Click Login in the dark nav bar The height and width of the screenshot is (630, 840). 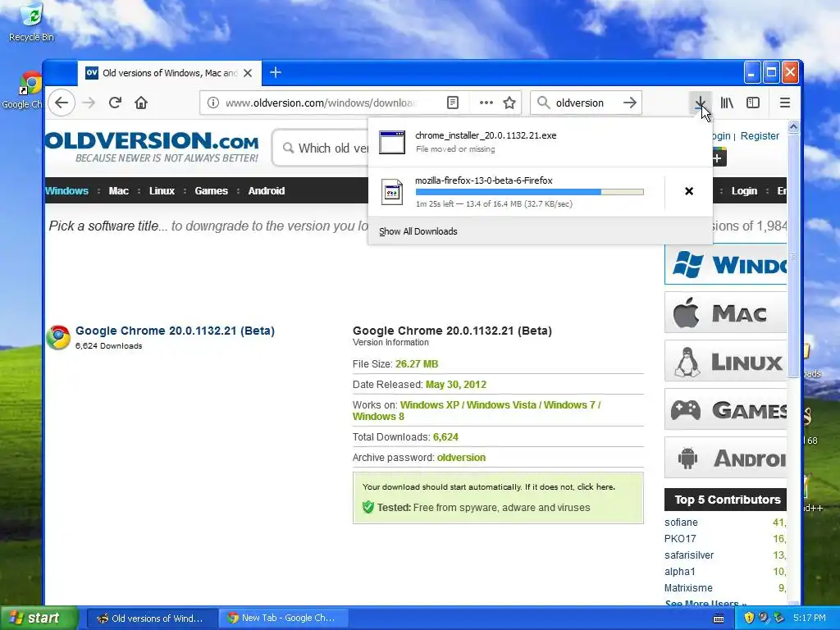click(744, 190)
